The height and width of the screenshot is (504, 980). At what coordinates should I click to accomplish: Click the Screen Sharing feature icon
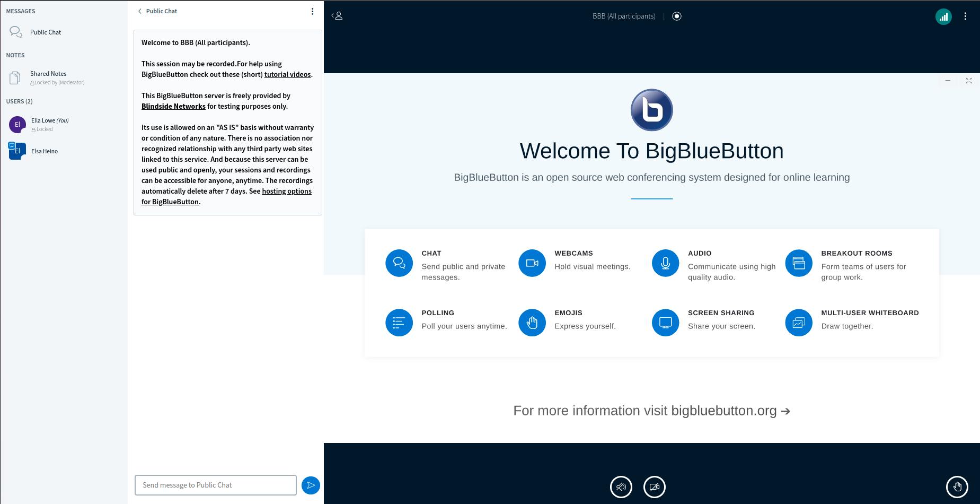(666, 323)
